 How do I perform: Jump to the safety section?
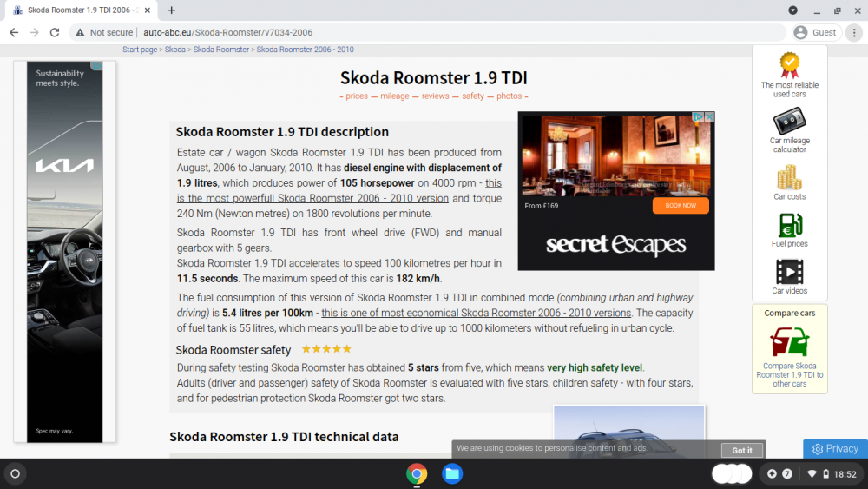click(473, 96)
